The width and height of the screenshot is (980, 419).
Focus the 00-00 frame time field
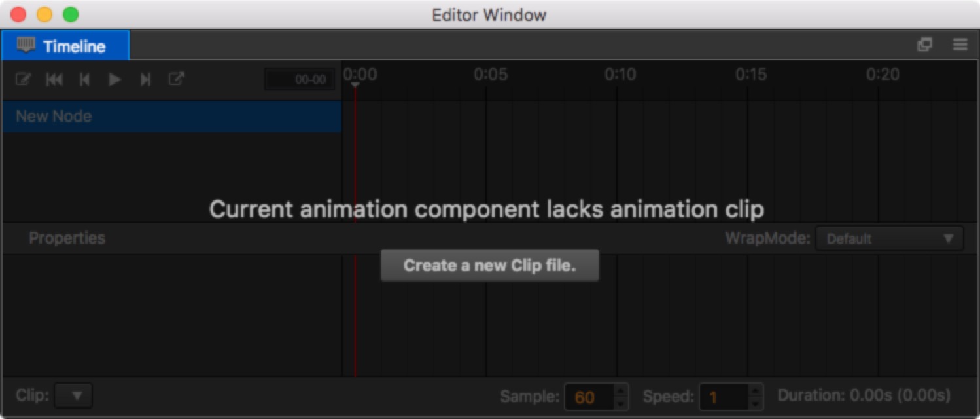pyautogui.click(x=300, y=80)
